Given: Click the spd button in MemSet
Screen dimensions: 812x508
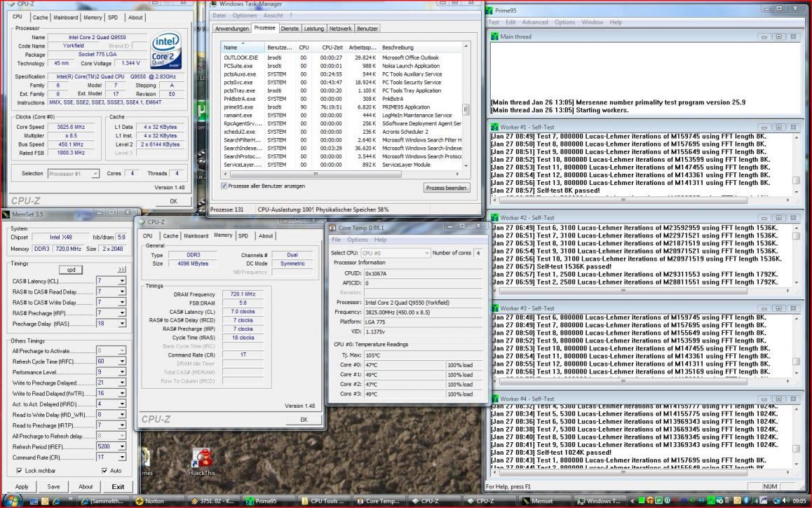Looking at the screenshot, I should (x=71, y=270).
